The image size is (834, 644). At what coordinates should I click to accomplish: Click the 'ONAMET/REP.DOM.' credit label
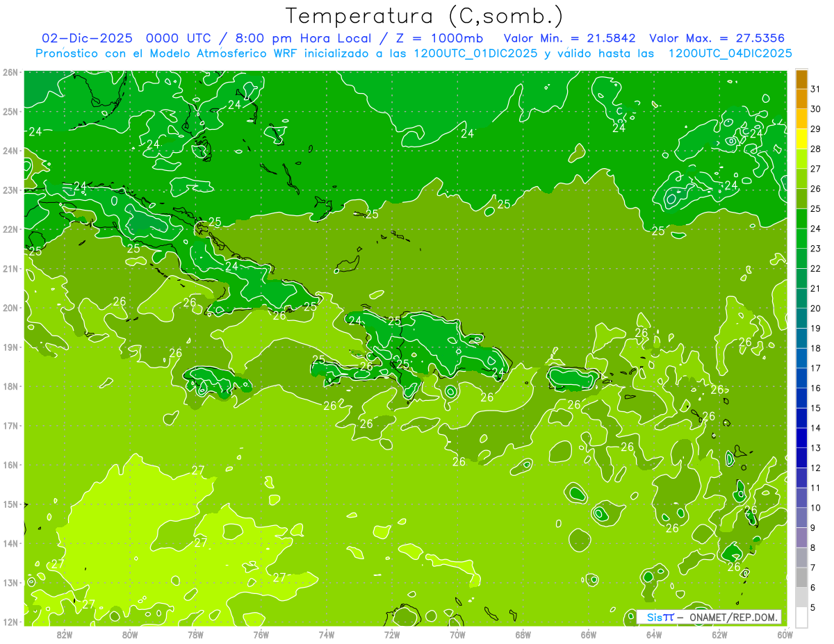(732, 617)
